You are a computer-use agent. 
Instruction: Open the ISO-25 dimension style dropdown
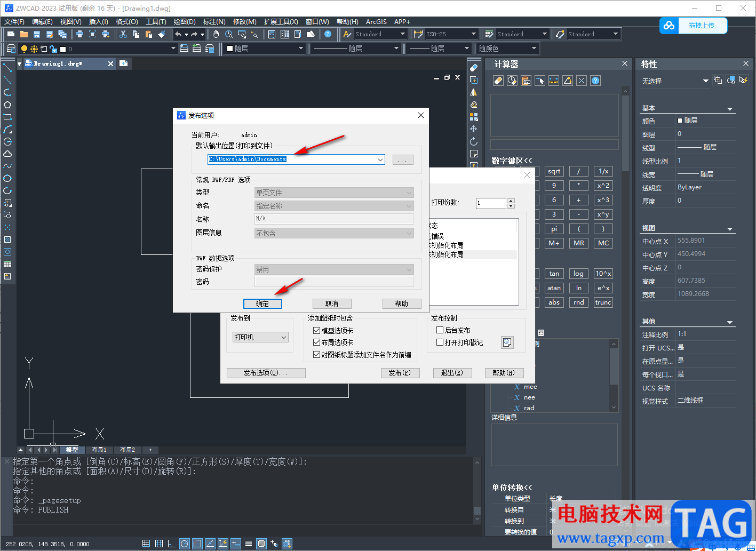coord(473,34)
